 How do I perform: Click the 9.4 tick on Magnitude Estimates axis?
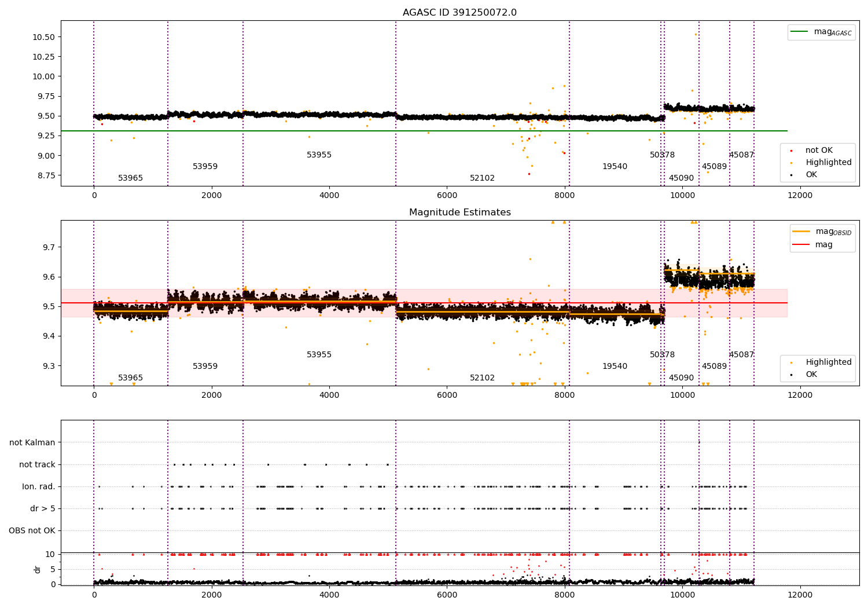(49, 336)
